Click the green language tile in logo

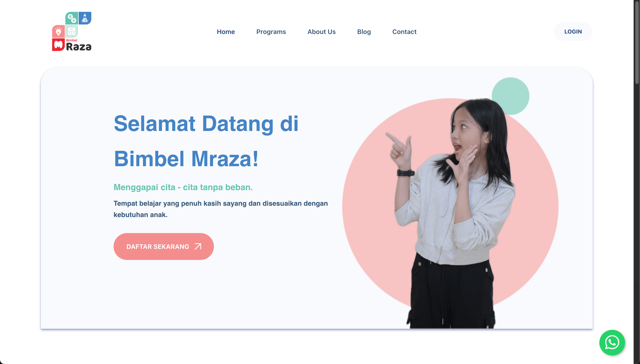[72, 18]
